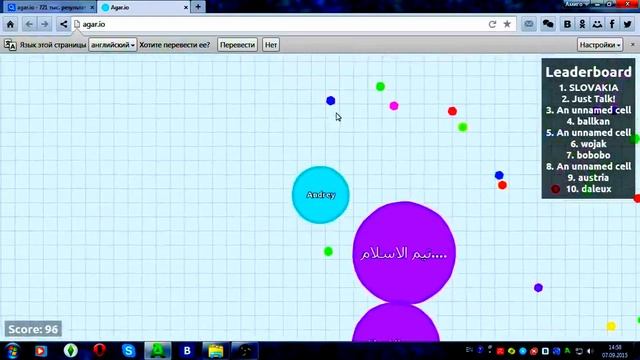Click leaderboard entry 9. austria
The height and width of the screenshot is (360, 640).
[x=588, y=178]
